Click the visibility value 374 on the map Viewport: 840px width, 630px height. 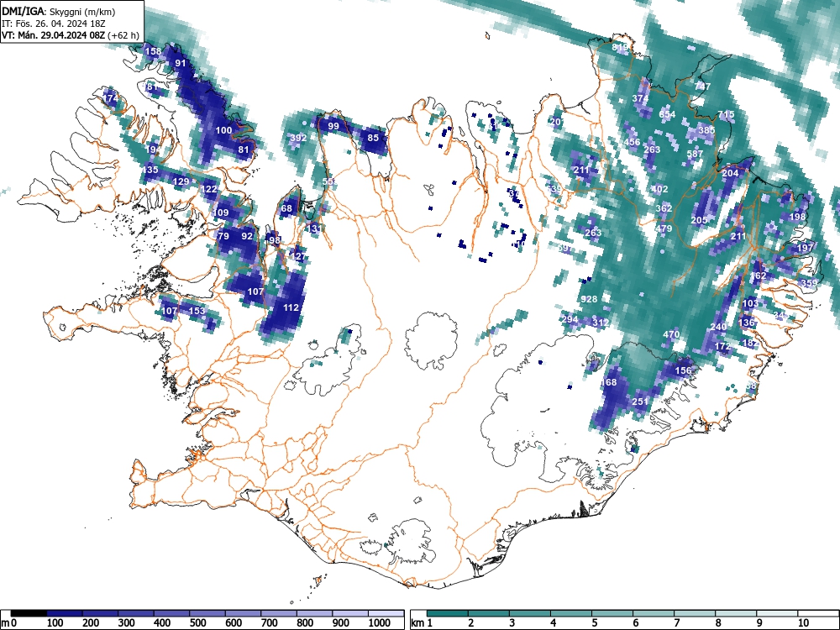tap(640, 98)
